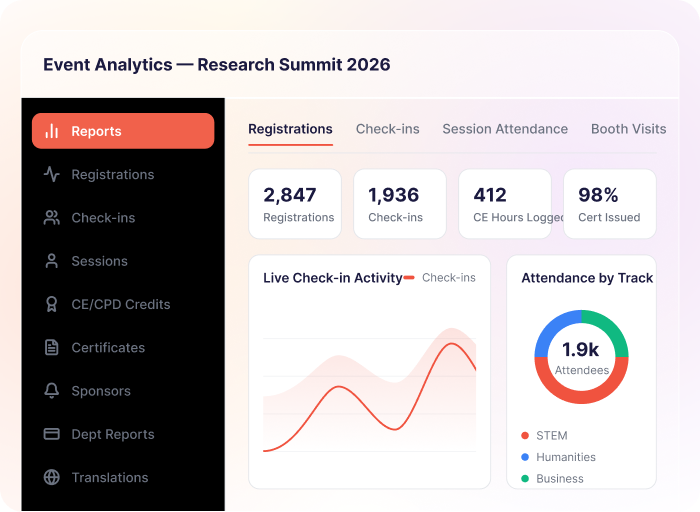Click the CE/CPD Credits award ribbon icon

52,304
